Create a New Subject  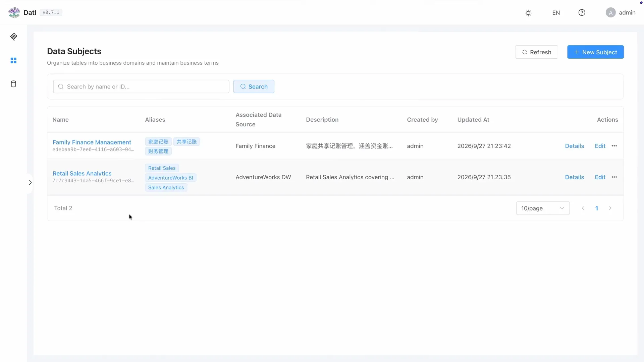595,52
